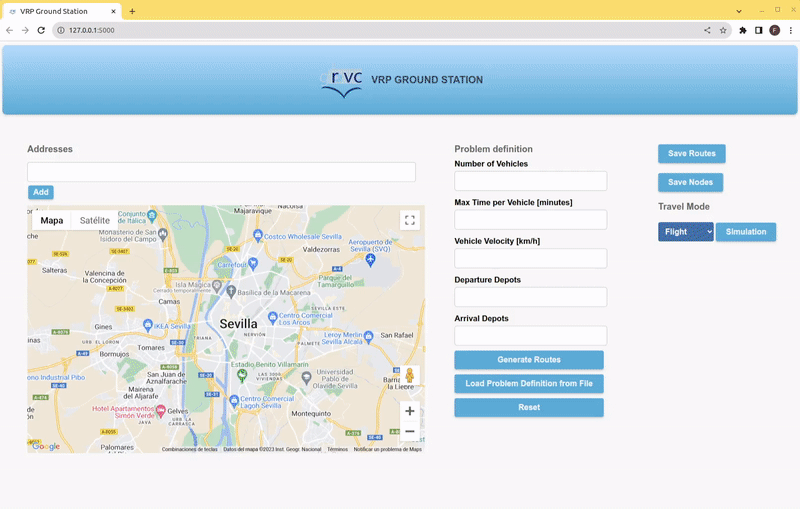Go back in browser history
Viewport: 800px width, 509px height.
click(x=9, y=30)
